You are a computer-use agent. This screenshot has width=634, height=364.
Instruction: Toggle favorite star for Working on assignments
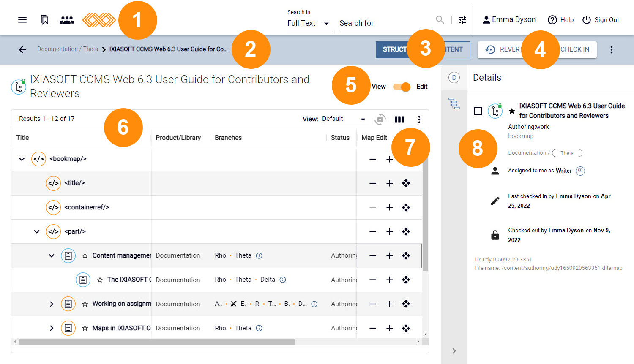(x=85, y=304)
